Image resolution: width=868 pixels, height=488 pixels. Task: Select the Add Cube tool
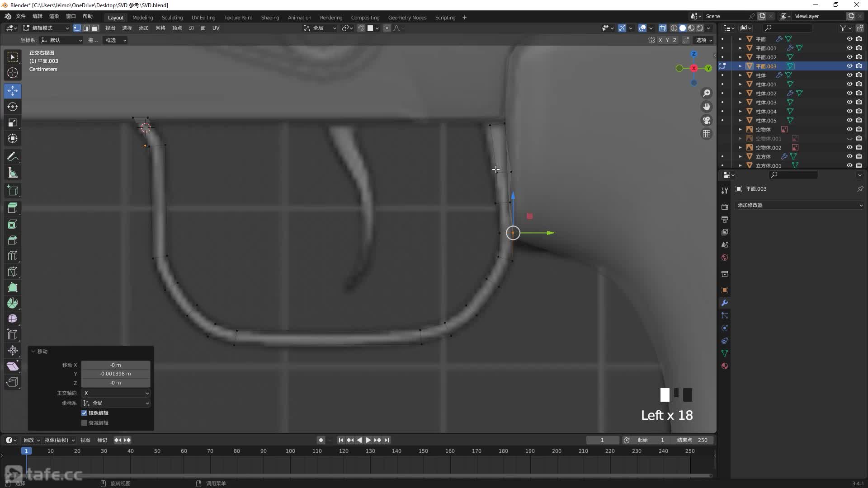[x=13, y=191]
